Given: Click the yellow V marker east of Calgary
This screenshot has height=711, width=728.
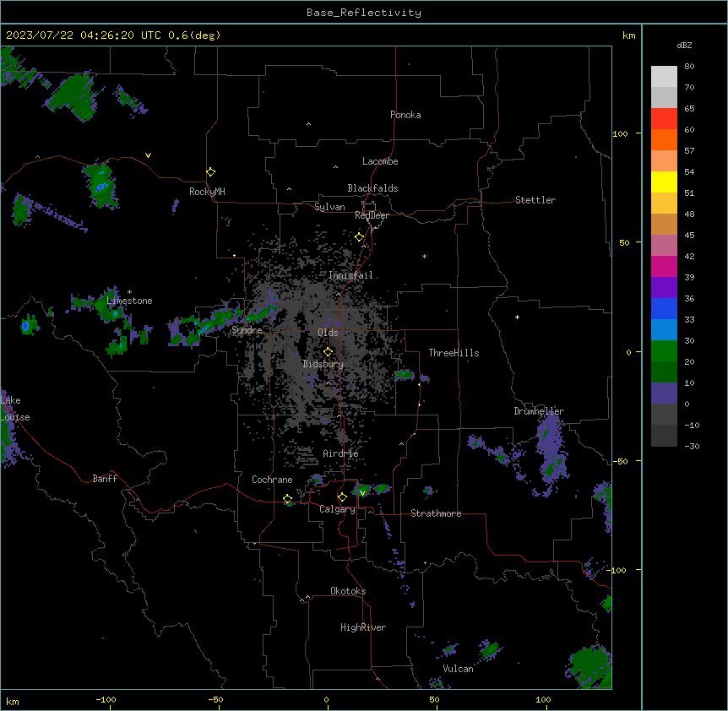Looking at the screenshot, I should click(x=362, y=493).
